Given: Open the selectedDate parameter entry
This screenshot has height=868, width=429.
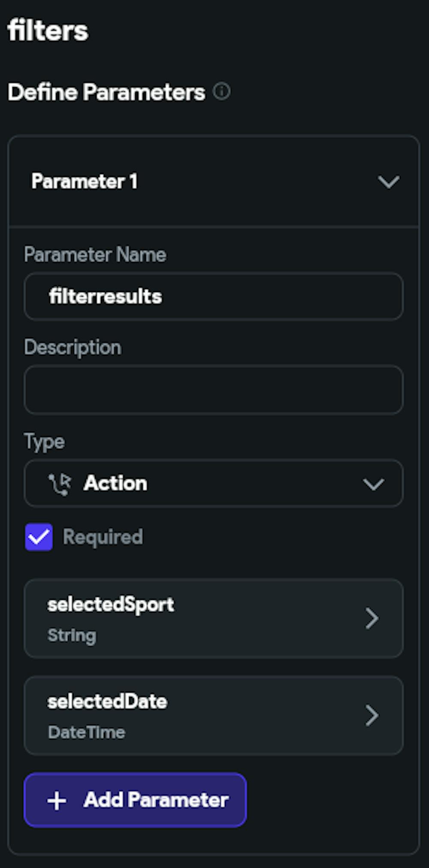Looking at the screenshot, I should pyautogui.click(x=214, y=715).
